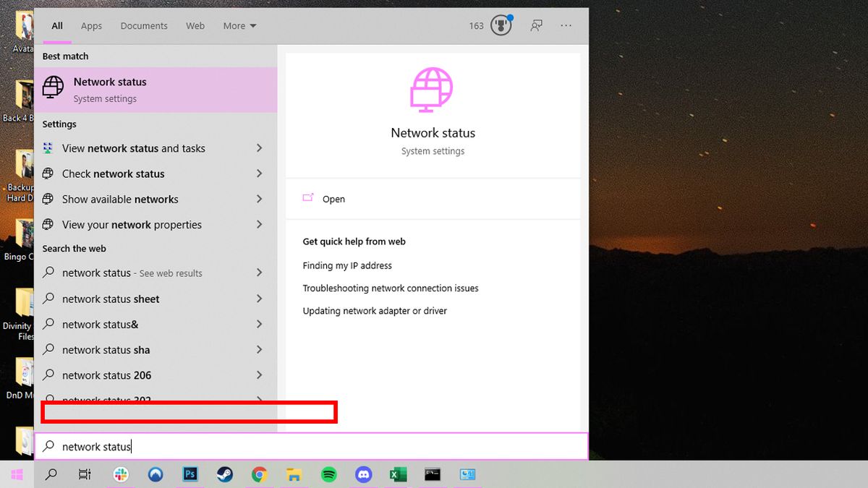Open the Command Prompt taskbar icon
The width and height of the screenshot is (868, 488).
[x=432, y=474]
